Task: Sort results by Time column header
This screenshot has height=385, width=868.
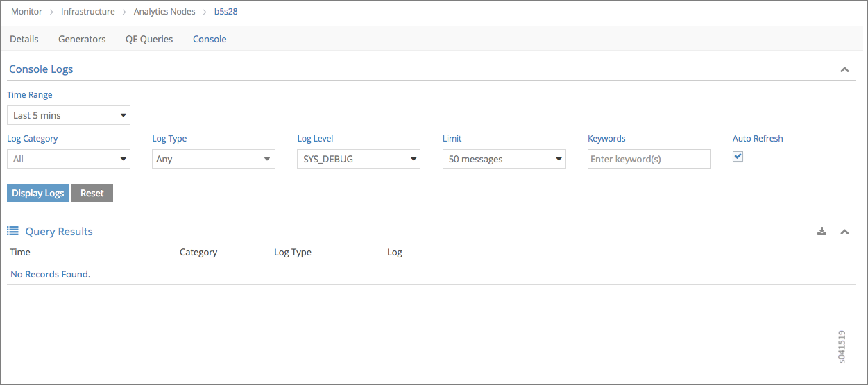Action: click(20, 252)
